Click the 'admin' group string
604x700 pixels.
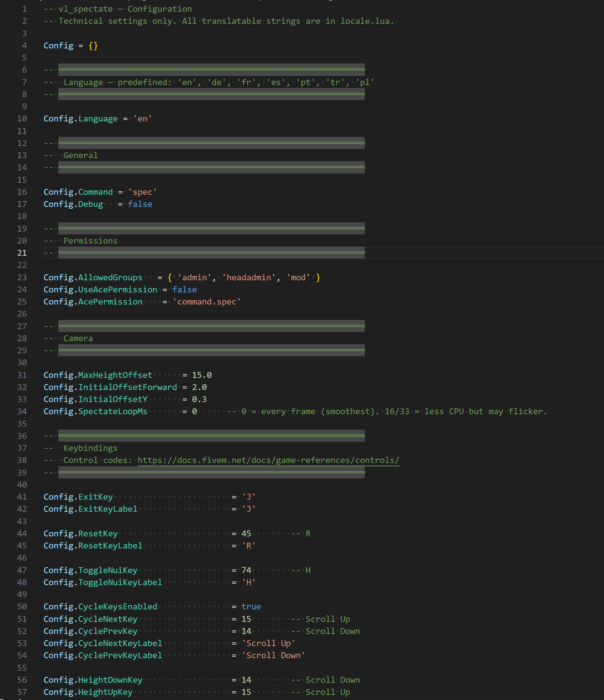pos(194,277)
